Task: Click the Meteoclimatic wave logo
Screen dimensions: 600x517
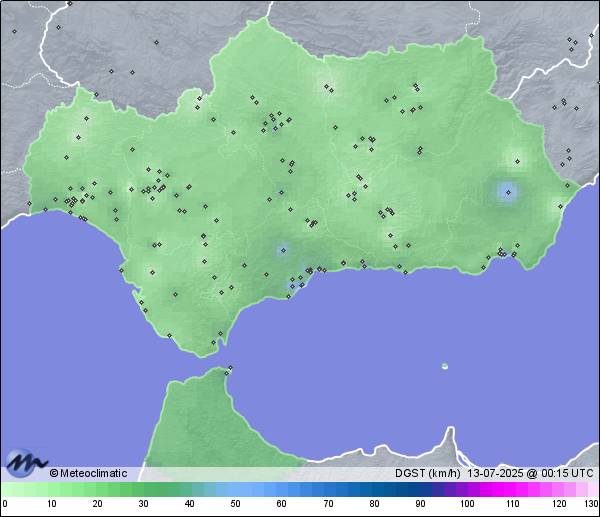Action: [27, 463]
